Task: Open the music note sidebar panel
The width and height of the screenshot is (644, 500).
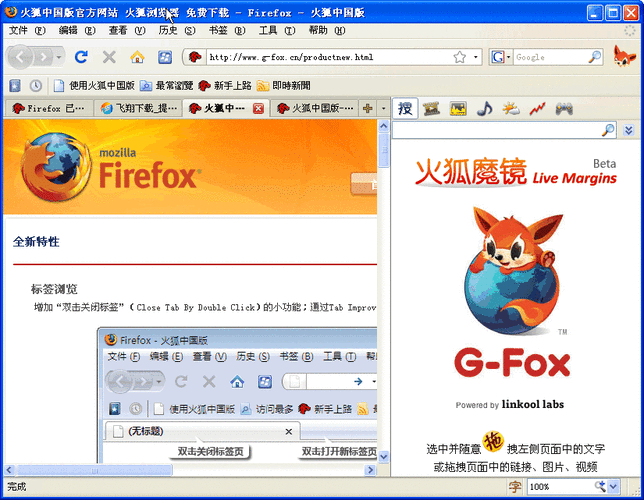Action: (x=484, y=108)
